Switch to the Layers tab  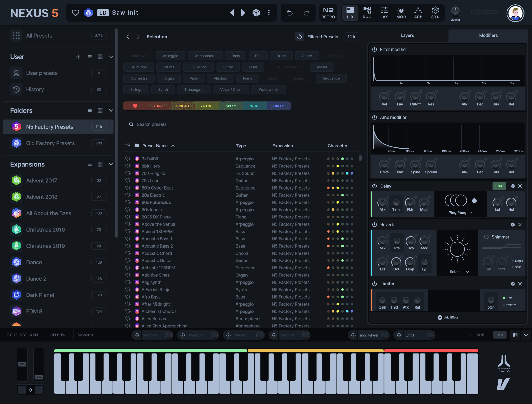click(407, 35)
